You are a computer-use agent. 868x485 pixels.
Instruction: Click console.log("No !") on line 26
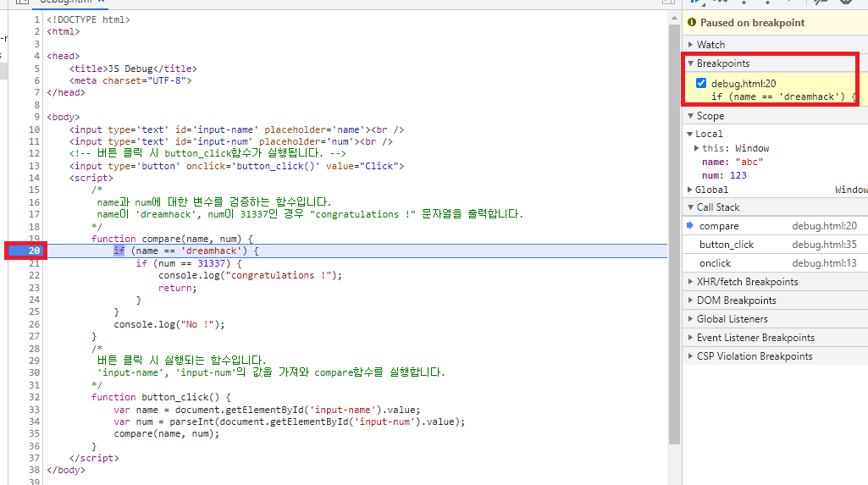pos(169,324)
